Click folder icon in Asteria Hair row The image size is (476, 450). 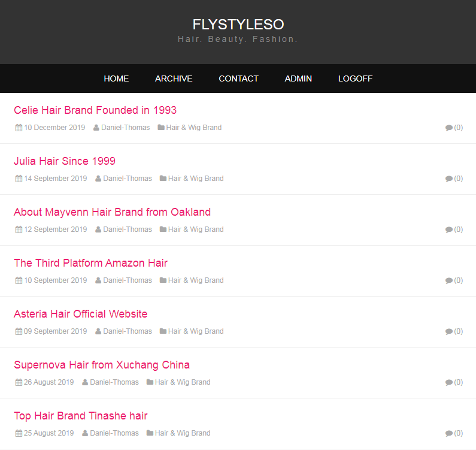pos(163,331)
